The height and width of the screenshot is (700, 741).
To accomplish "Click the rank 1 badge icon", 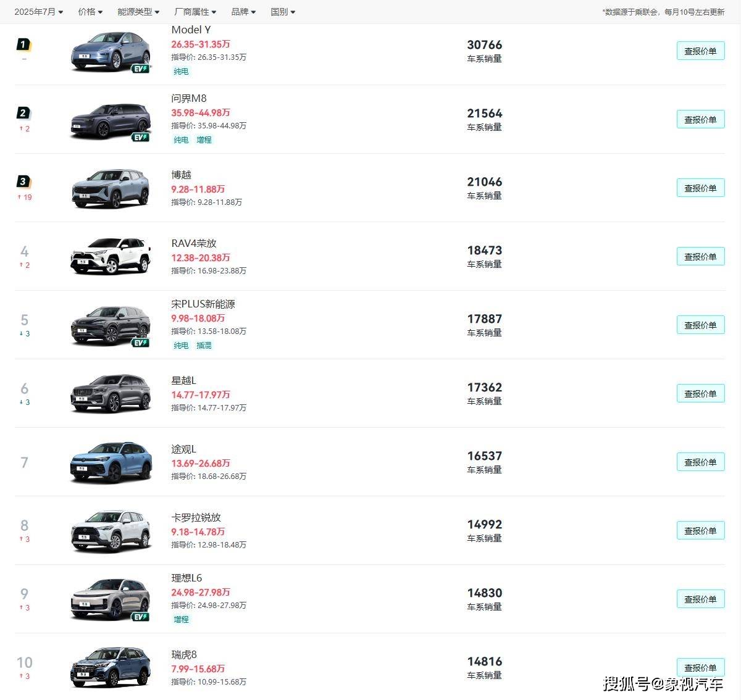I will pos(23,44).
